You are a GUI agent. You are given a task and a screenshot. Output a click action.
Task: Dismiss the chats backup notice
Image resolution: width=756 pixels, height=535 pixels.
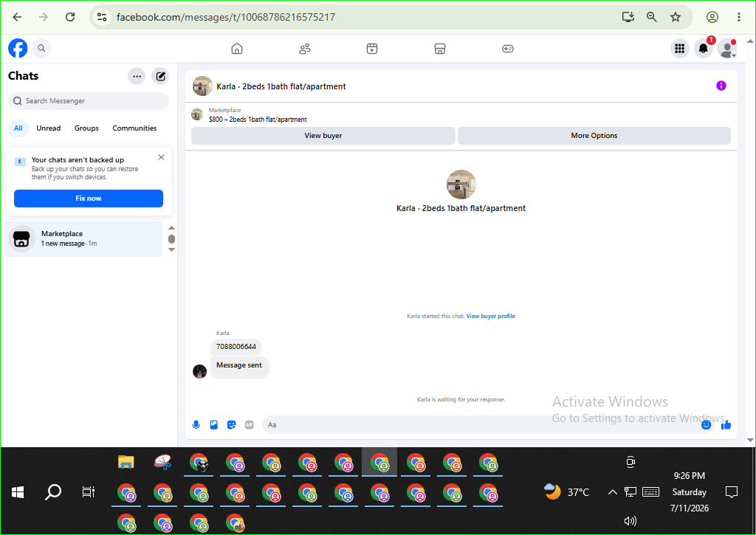(162, 157)
